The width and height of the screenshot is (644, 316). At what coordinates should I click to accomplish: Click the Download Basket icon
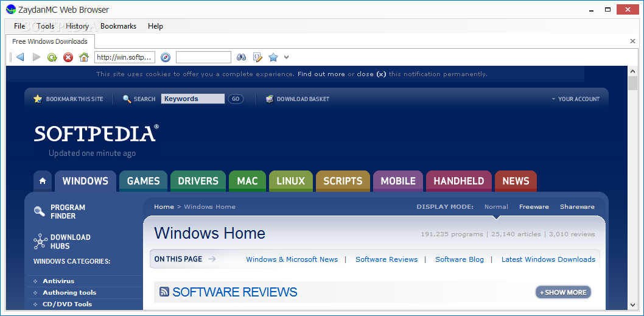click(270, 99)
